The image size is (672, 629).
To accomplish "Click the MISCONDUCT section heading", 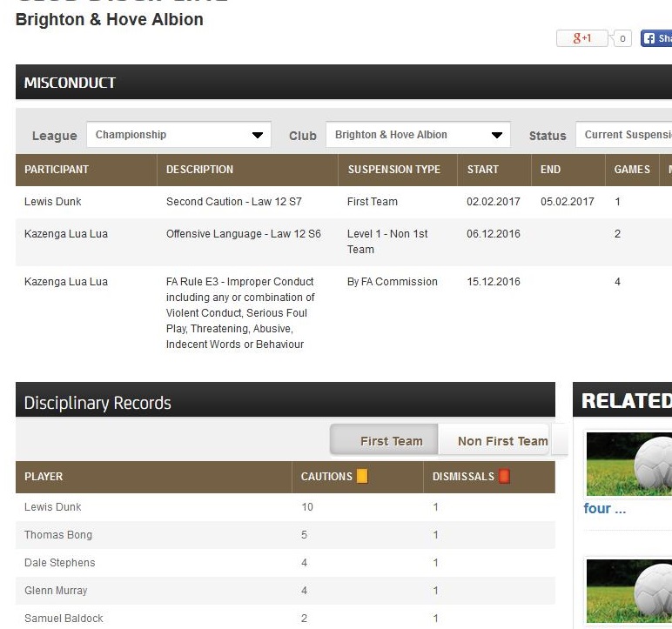I will click(x=70, y=83).
